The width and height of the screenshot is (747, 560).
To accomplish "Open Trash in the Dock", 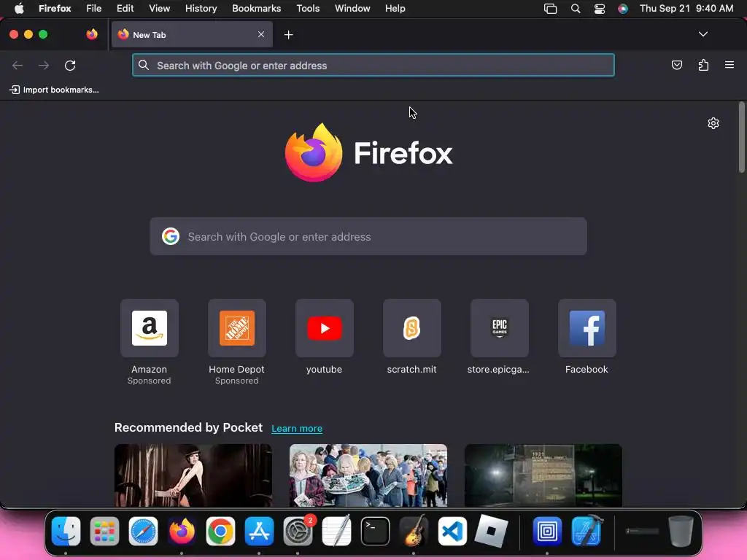I will [x=681, y=531].
